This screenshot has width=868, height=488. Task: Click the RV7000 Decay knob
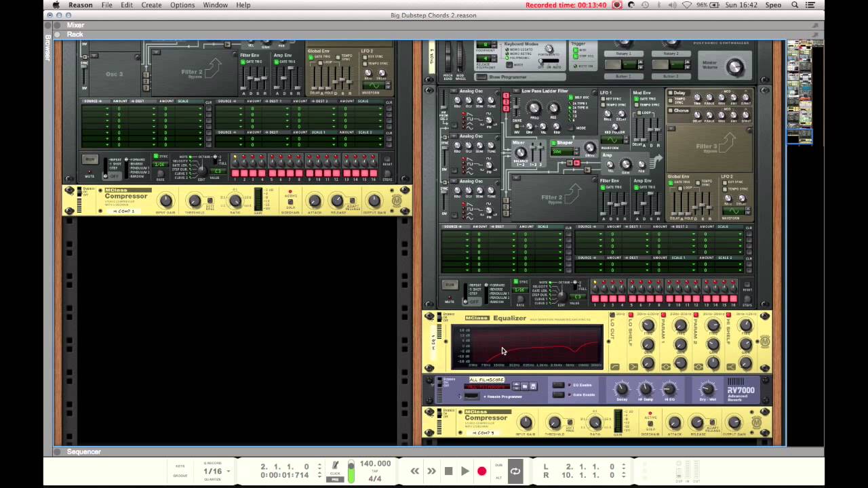tap(622, 388)
